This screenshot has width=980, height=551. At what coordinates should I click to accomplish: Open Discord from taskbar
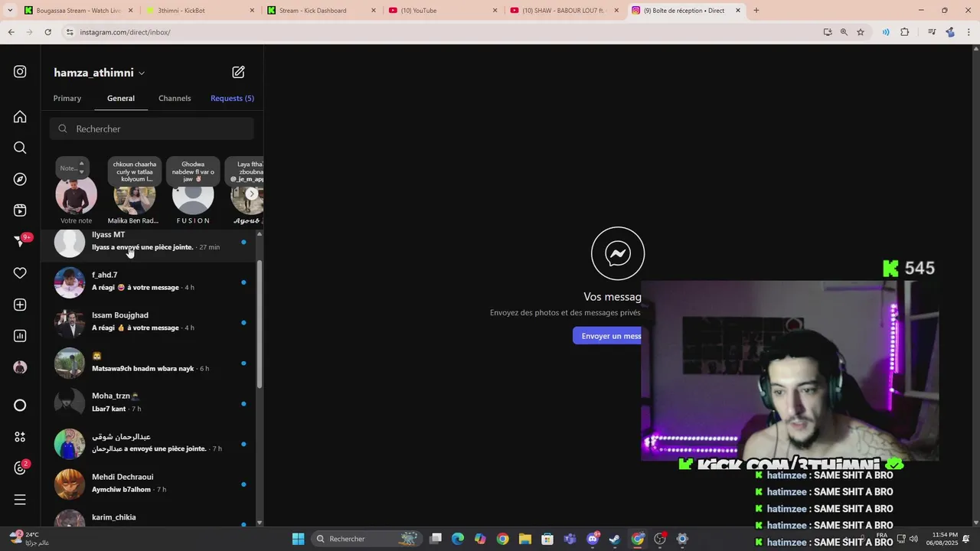593,539
